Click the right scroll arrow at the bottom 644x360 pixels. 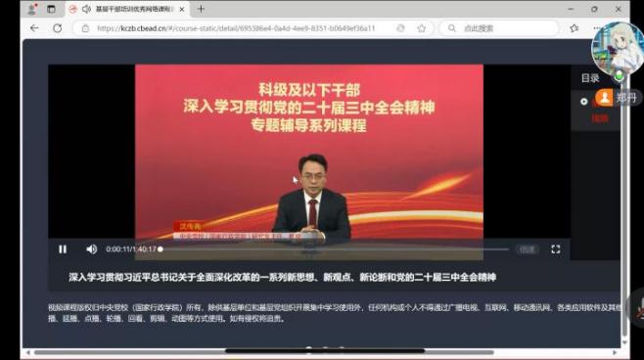click(x=615, y=352)
